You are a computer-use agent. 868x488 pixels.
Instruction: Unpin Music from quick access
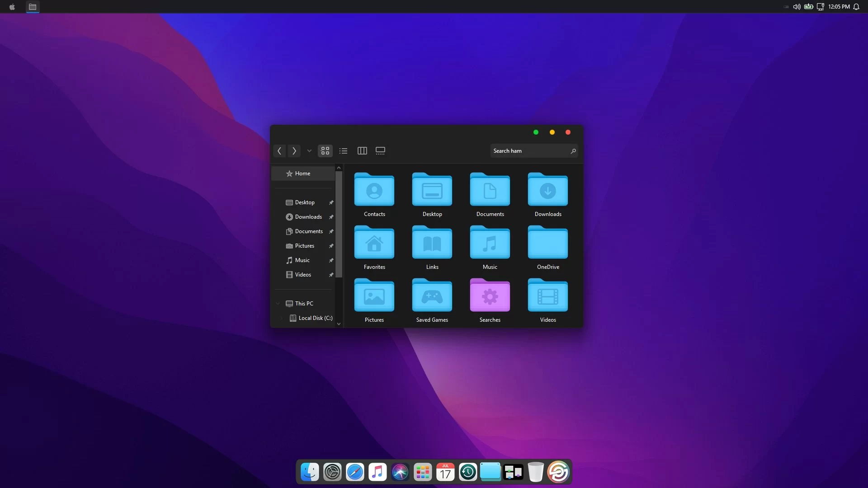331,261
